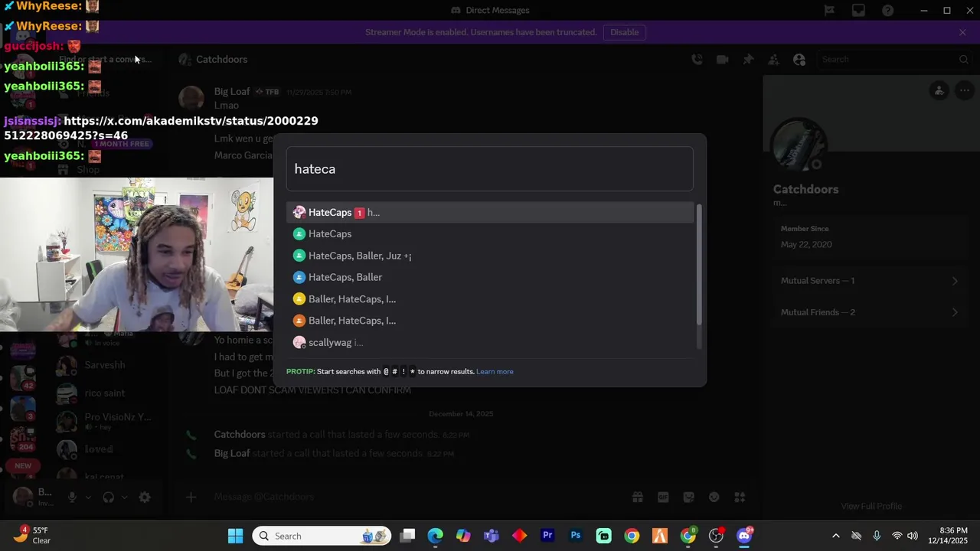Pick the scallywag search result
Image resolution: width=980 pixels, height=551 pixels.
490,342
